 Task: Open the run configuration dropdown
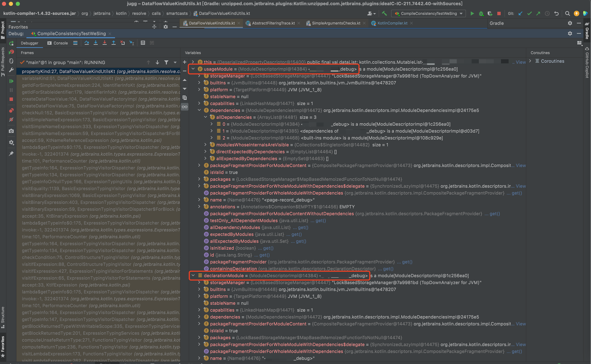coord(428,13)
